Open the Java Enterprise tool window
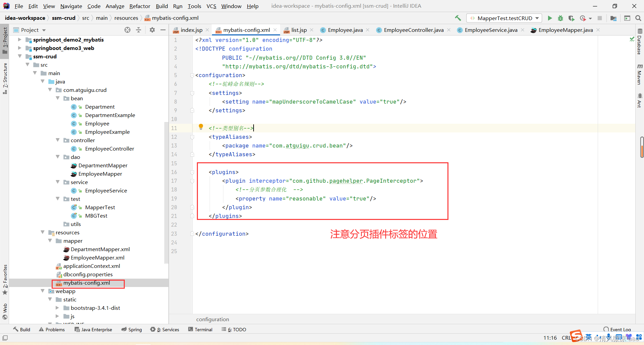The width and height of the screenshot is (644, 345). [94, 330]
